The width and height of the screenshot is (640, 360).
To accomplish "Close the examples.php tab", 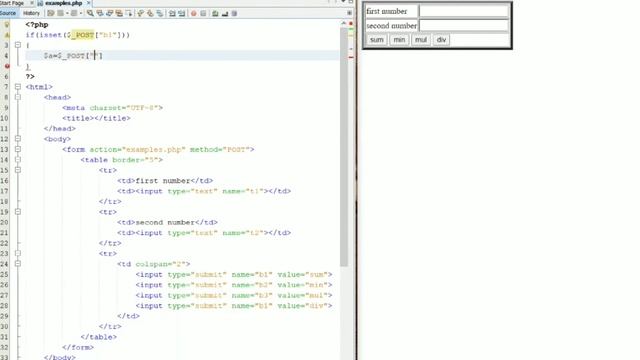I will pos(89,3).
